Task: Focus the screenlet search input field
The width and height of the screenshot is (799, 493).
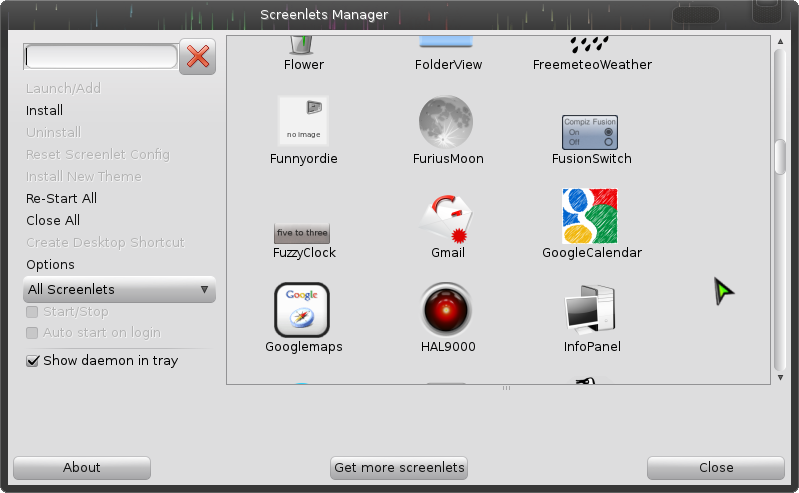Action: pos(101,57)
